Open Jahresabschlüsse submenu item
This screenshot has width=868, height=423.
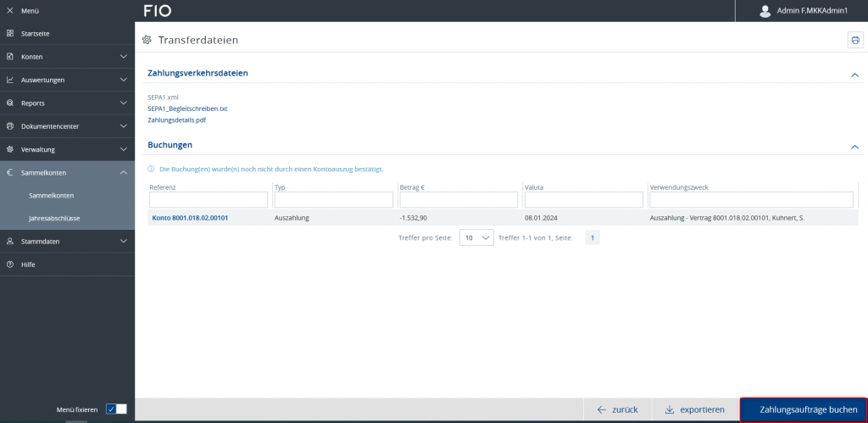[x=54, y=218]
